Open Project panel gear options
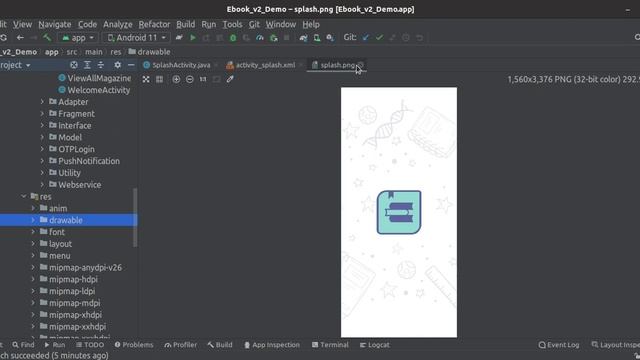Viewport: 640px width, 360px height. click(118, 65)
